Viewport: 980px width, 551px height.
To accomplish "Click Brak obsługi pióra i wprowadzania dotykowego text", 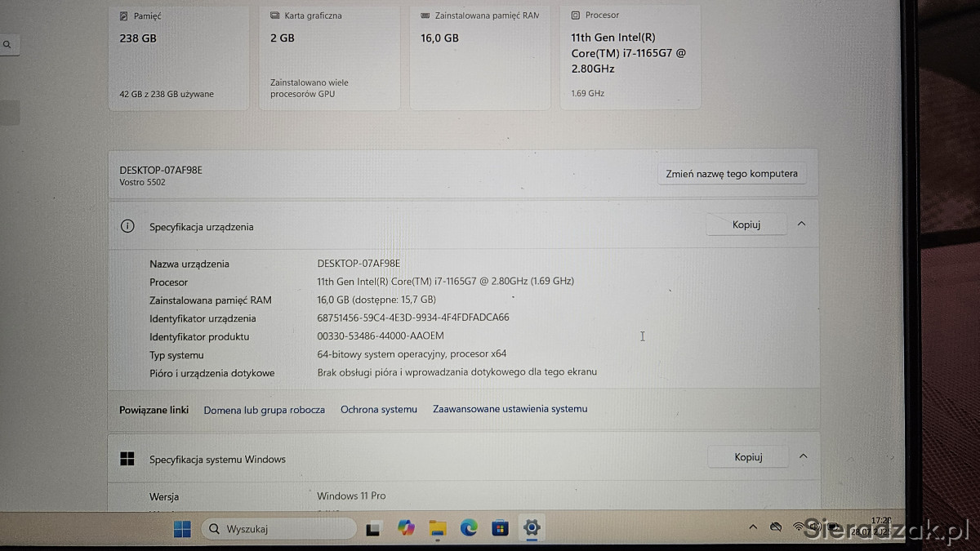I will pyautogui.click(x=457, y=372).
